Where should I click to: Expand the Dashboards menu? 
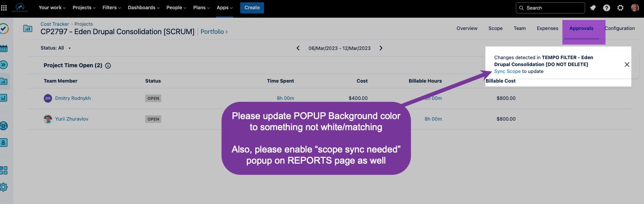click(144, 8)
